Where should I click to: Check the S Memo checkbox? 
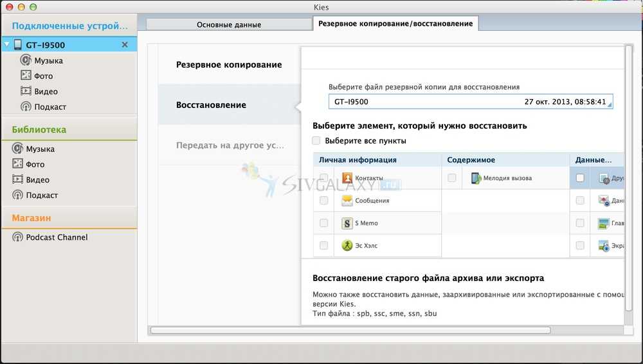[323, 223]
